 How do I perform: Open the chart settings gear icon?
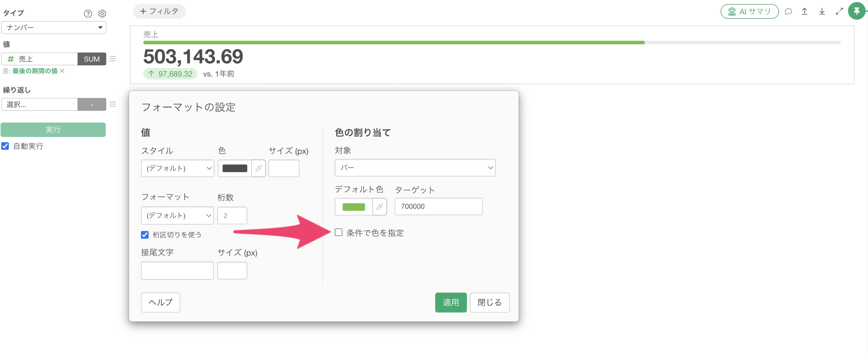pos(102,14)
